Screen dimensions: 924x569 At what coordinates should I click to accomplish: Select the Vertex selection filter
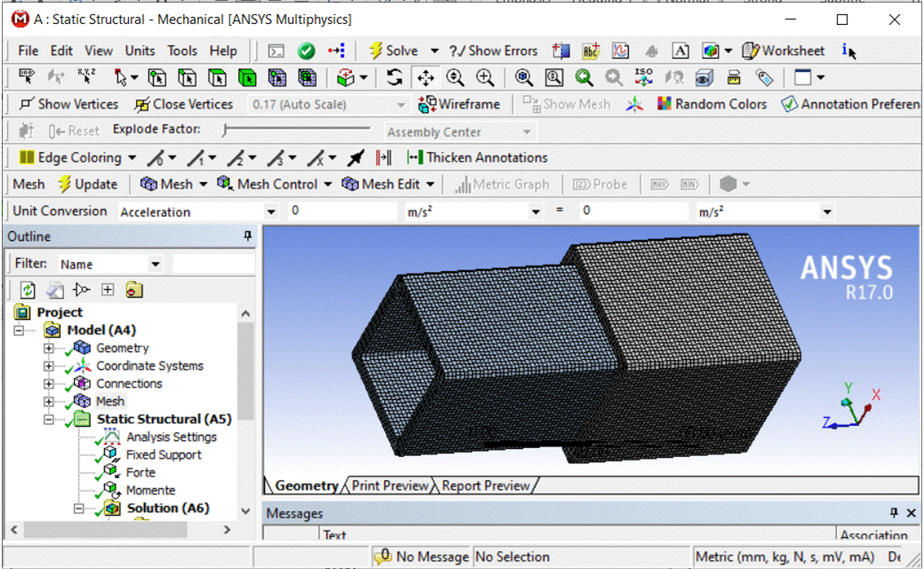click(157, 77)
